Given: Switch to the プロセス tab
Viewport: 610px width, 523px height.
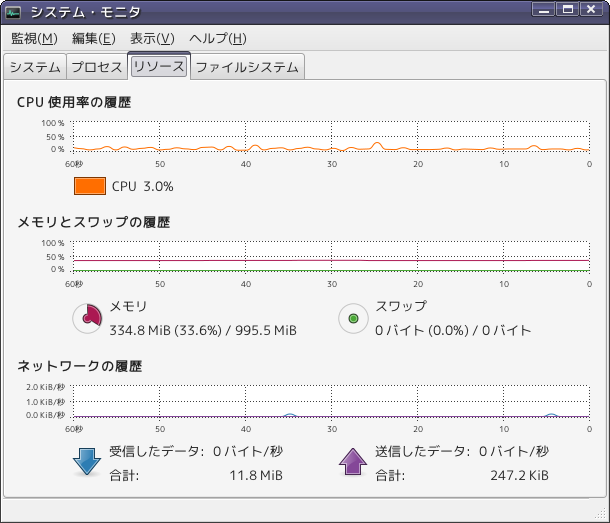Looking at the screenshot, I should tap(97, 67).
